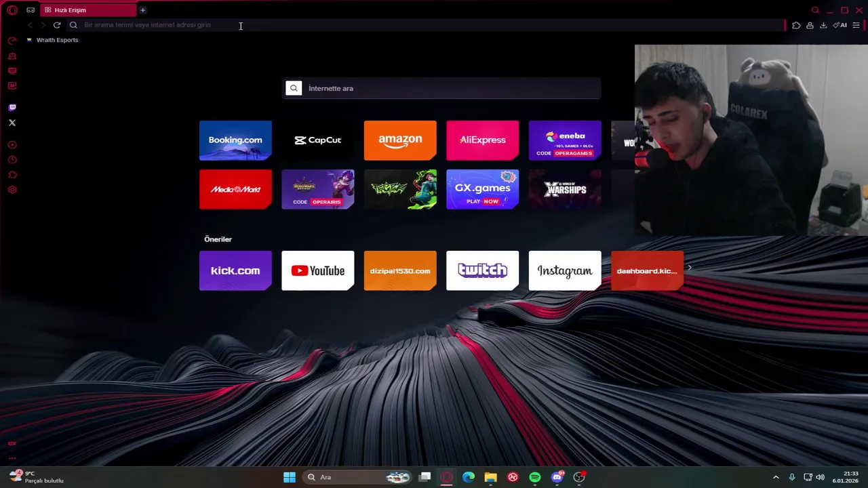Viewport: 868px width, 488px height.
Task: Open the profile account icon in toolbar
Action: pyautogui.click(x=810, y=25)
